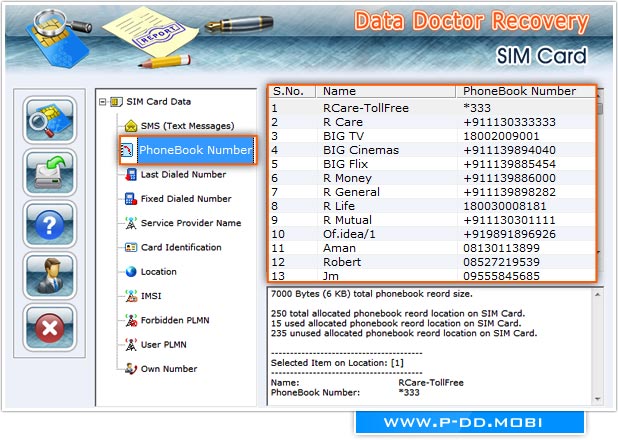Screen dimensions: 618x440
Task: Collapse the SIM Card Data tree node
Action: click(x=102, y=102)
